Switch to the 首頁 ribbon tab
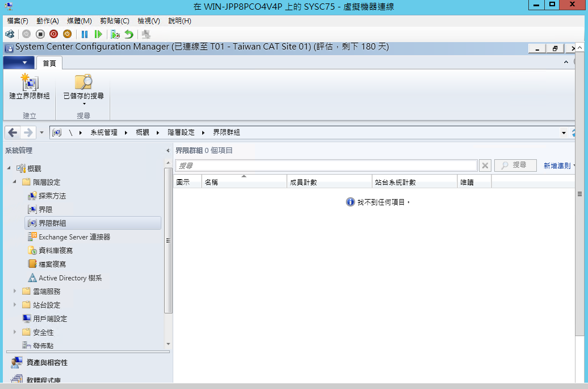 (x=49, y=63)
